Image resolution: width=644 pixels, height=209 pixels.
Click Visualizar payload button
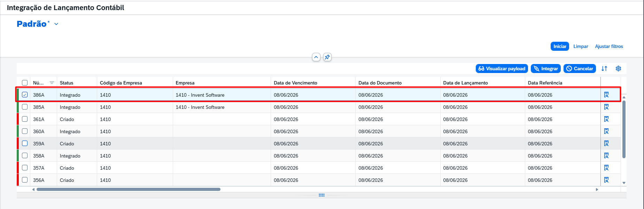502,69
